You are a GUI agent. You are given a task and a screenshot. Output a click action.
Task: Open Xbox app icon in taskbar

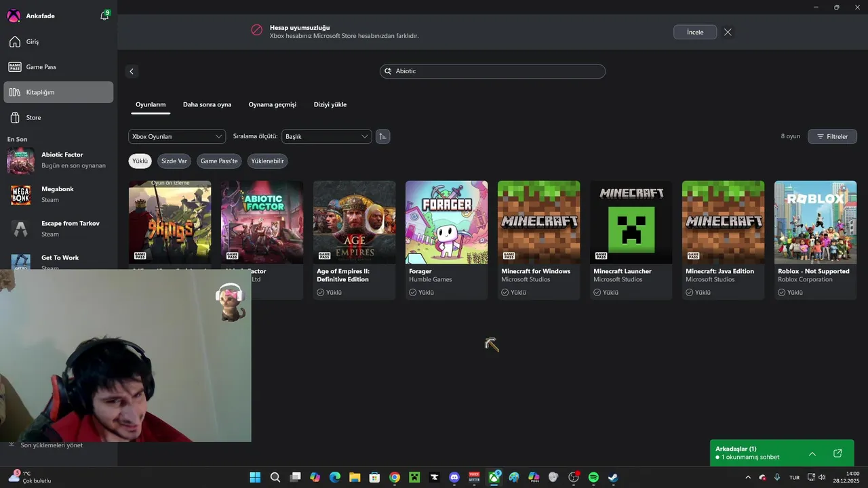click(x=494, y=477)
